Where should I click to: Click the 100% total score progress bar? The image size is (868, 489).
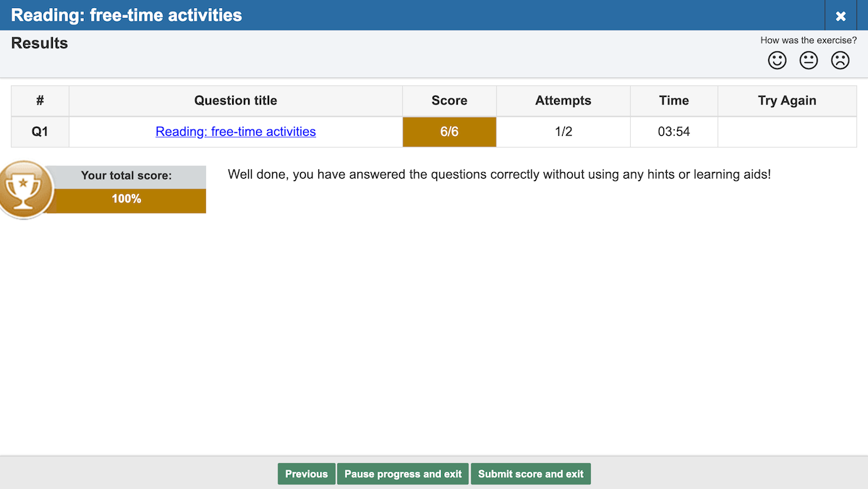point(127,198)
